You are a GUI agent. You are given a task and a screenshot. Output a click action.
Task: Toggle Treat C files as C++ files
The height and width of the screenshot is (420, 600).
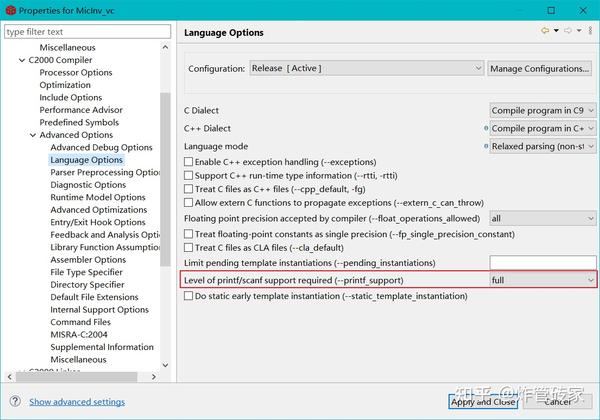pos(189,189)
